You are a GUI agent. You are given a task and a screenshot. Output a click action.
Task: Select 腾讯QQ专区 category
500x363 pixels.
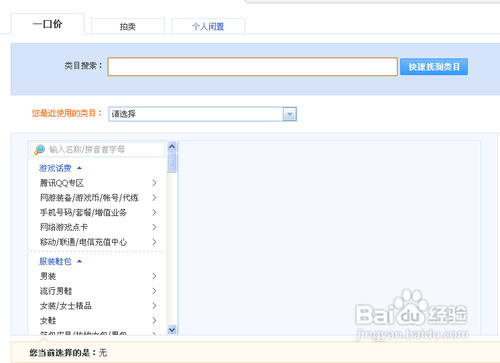pyautogui.click(x=62, y=183)
